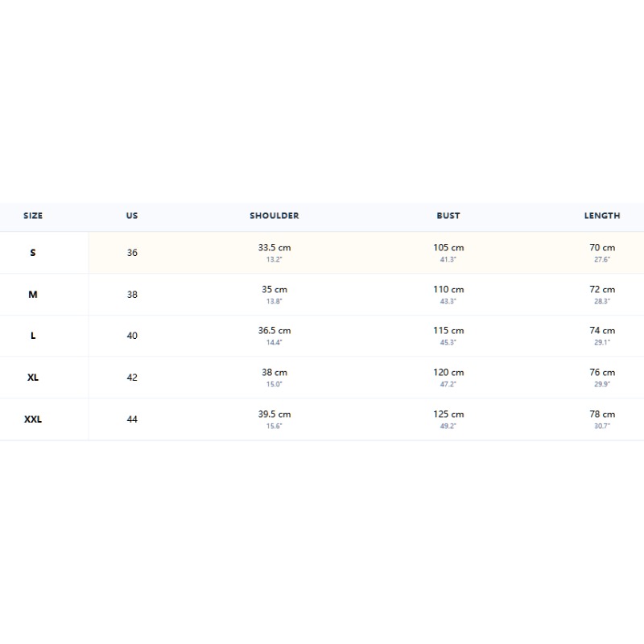Click US size 44 cell
The height and width of the screenshot is (644, 644).
[x=132, y=419]
